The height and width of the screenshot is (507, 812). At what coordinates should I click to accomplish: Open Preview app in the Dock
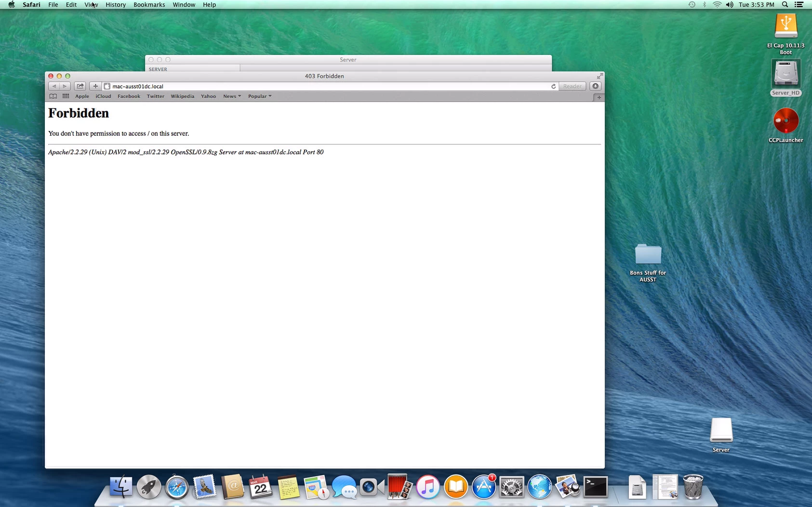click(x=567, y=487)
